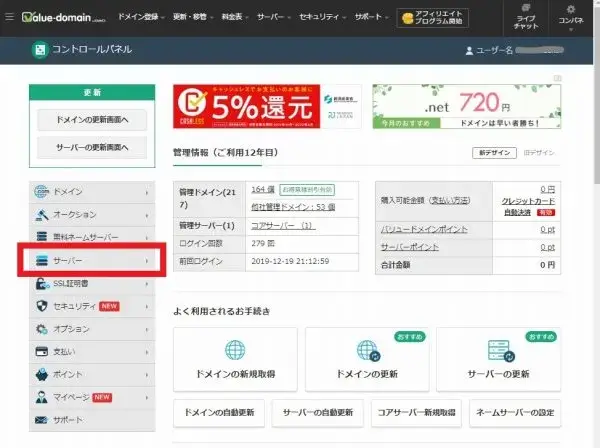The image size is (600, 448).
Task: Click the page vertical scrollbar
Action: [x=597, y=96]
